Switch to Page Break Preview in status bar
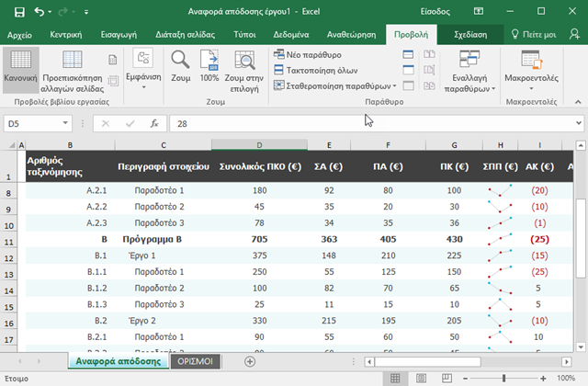The height and width of the screenshot is (386, 588). click(x=447, y=378)
